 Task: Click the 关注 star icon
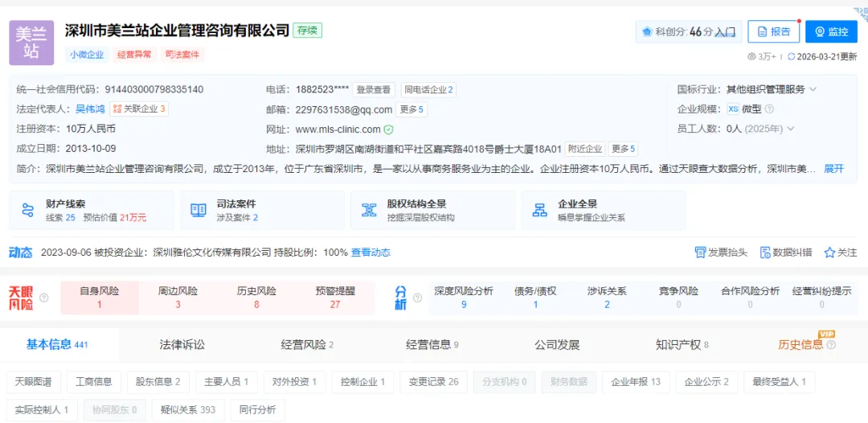tap(829, 253)
